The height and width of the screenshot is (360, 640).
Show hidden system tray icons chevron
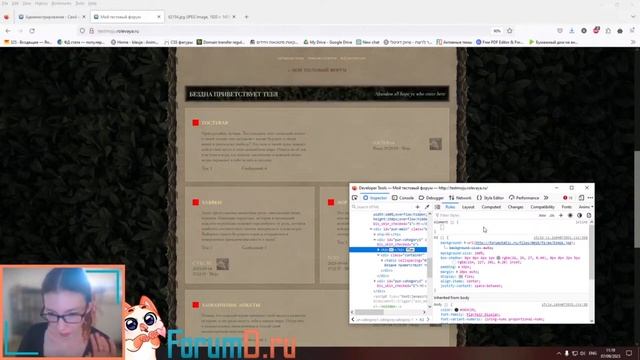pyautogui.click(x=558, y=353)
